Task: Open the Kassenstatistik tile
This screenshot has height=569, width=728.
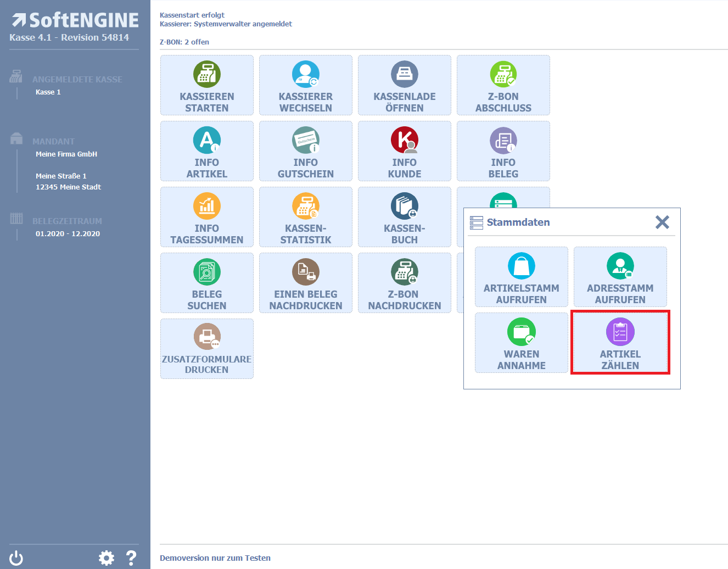Action: pos(305,217)
